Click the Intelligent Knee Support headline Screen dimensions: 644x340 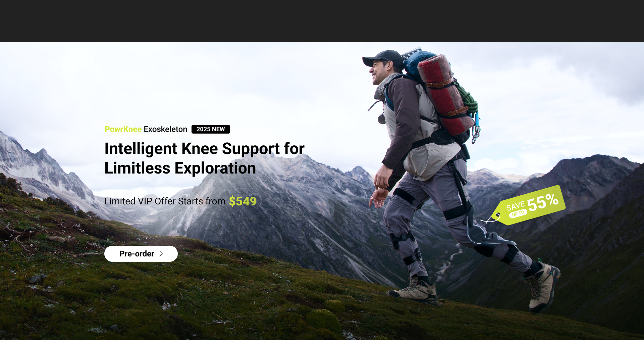(204, 149)
